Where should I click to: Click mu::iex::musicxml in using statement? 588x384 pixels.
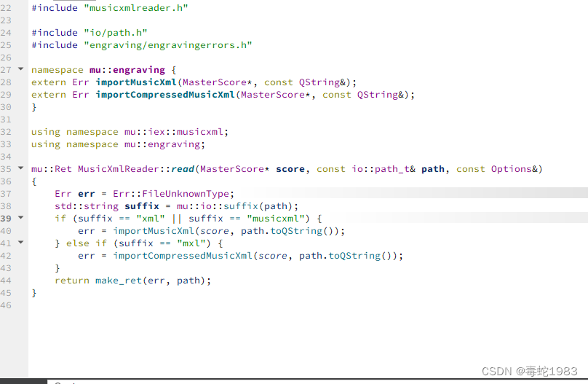click(x=174, y=132)
